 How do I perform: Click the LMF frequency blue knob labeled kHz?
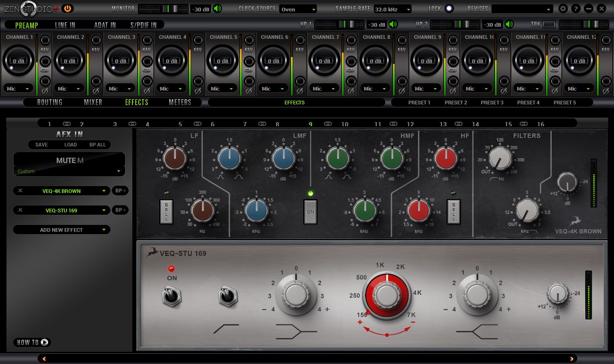[256, 210]
